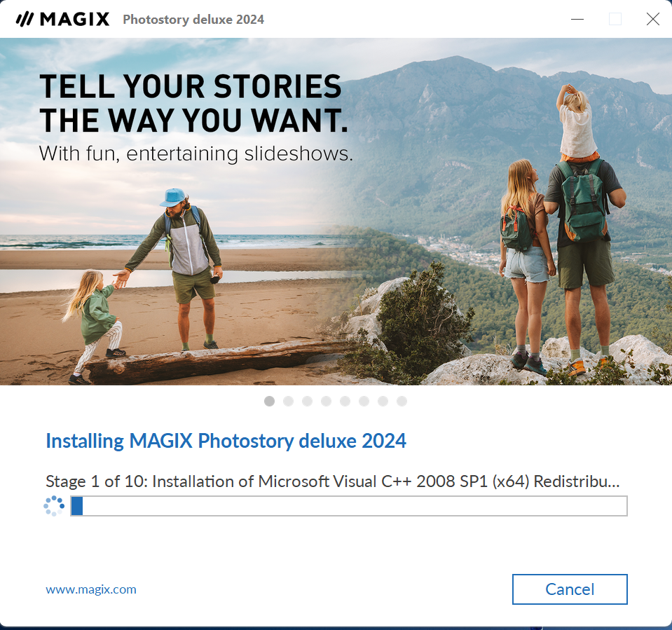Cancel the Photostory installation
Image resolution: width=672 pixels, height=630 pixels.
(x=570, y=589)
